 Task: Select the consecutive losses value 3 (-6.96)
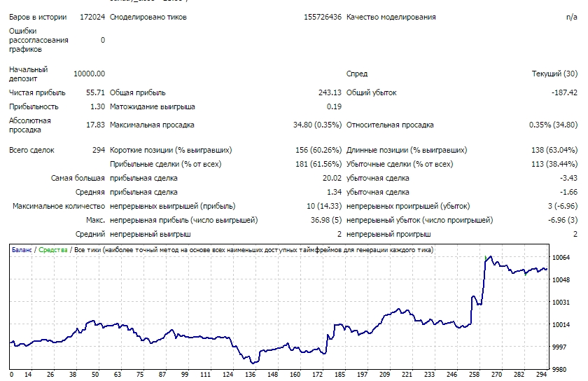(x=563, y=206)
